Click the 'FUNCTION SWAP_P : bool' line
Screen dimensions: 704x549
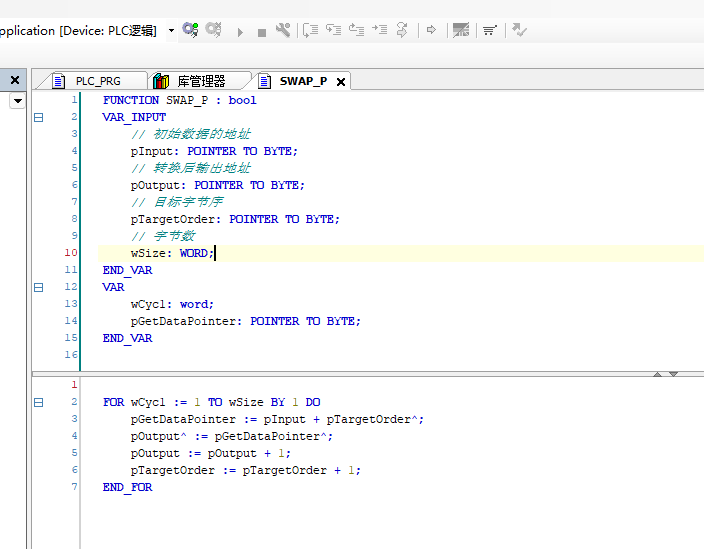pos(180,100)
